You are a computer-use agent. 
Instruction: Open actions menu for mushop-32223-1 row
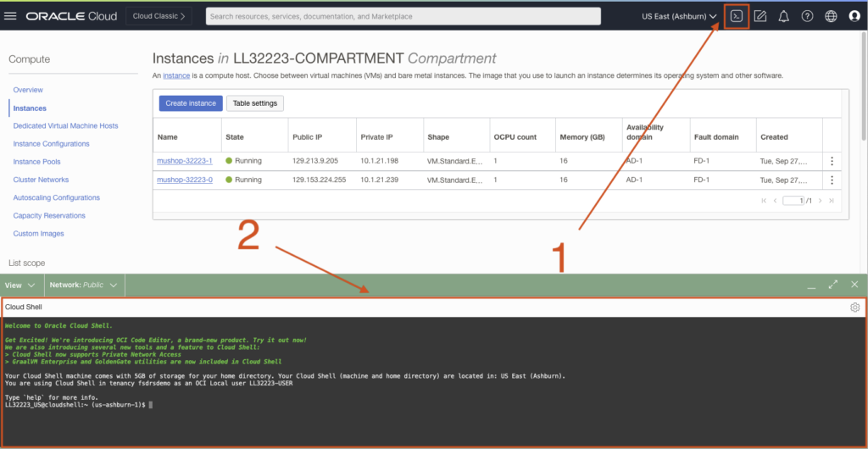point(832,161)
